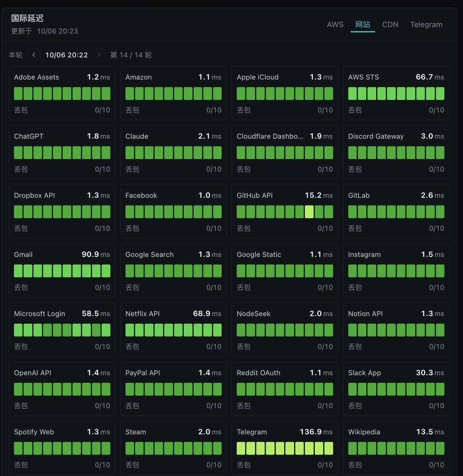
Task: Click the Slack App 30.3 ms value
Action: 430,372
